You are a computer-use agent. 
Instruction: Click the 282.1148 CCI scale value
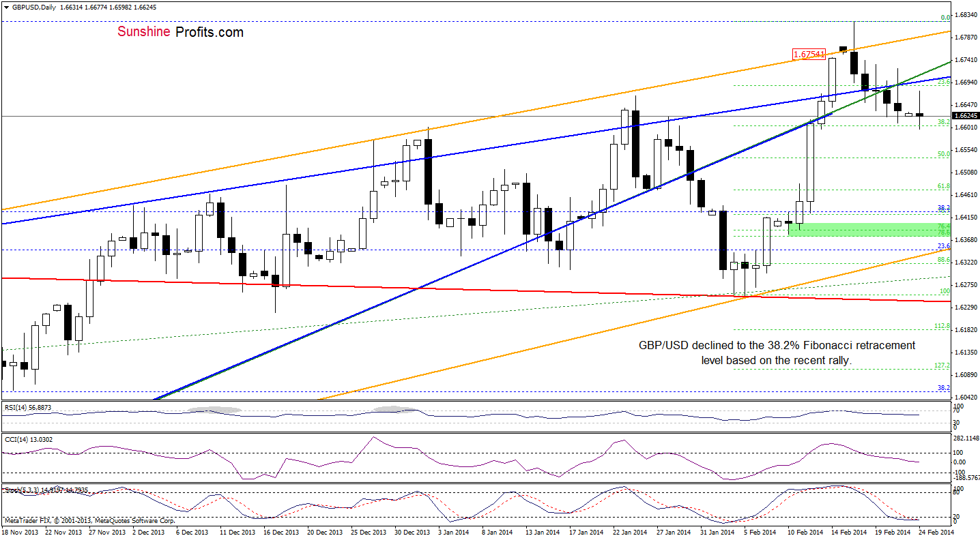coord(966,438)
